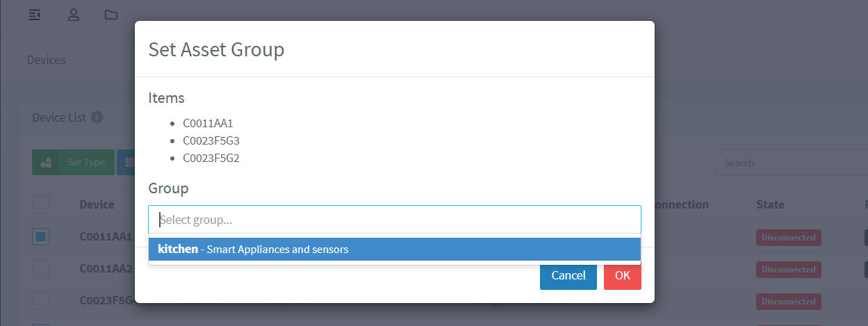Open the user profile icon

[73, 15]
